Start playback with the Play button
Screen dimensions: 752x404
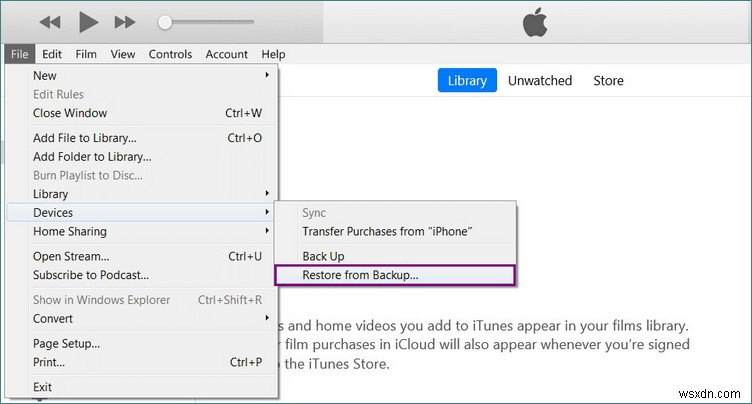click(x=88, y=22)
